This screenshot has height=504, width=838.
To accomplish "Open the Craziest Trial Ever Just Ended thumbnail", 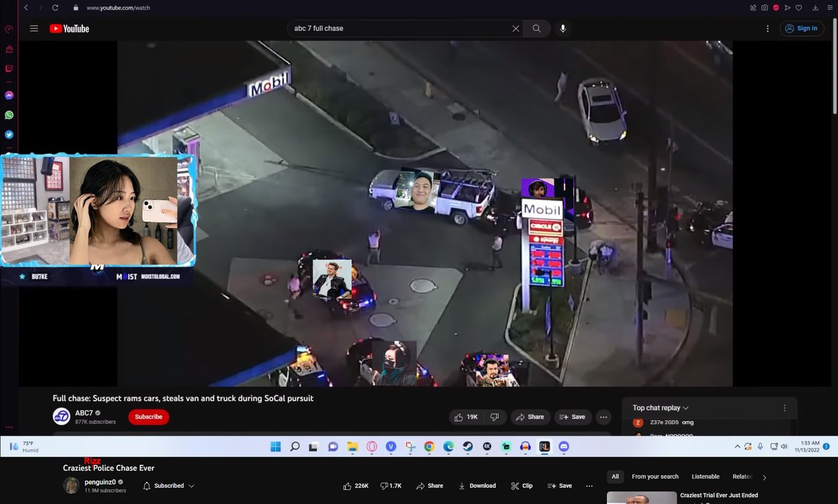I will point(640,498).
